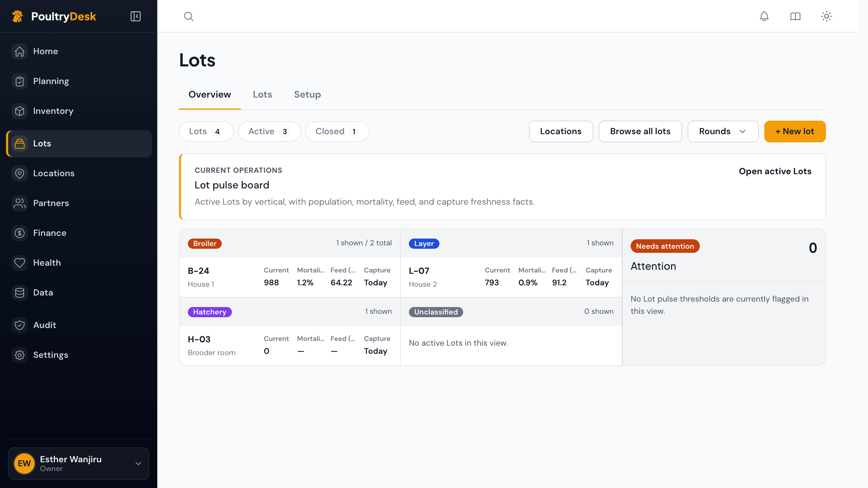Screen dimensions: 868x488
Task: Click the Needs attention badge
Action: click(x=665, y=246)
